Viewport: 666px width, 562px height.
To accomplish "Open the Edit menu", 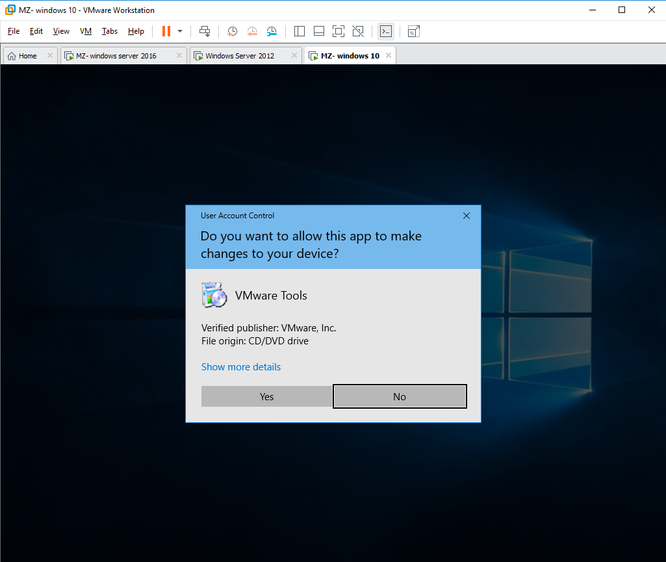I will pyautogui.click(x=36, y=31).
